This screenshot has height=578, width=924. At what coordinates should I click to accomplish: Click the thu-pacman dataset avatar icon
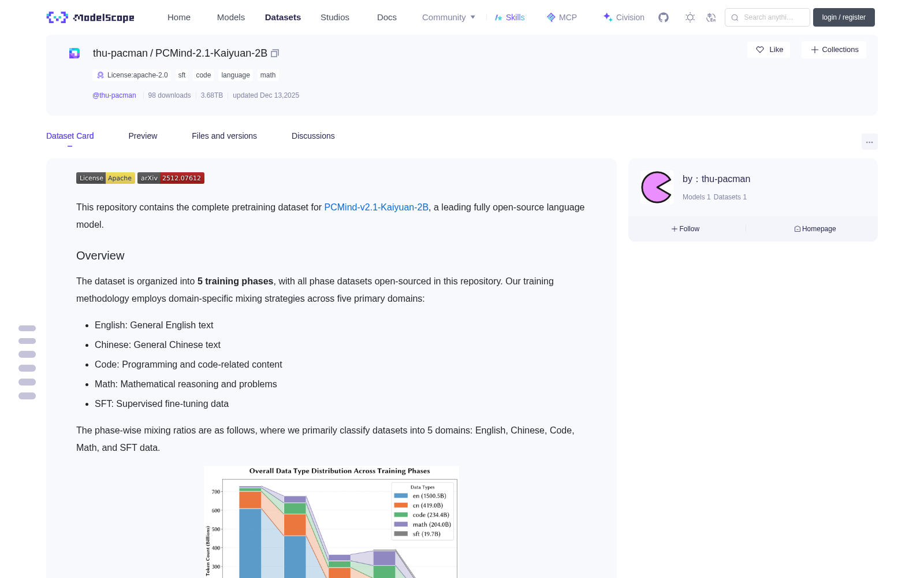[74, 53]
